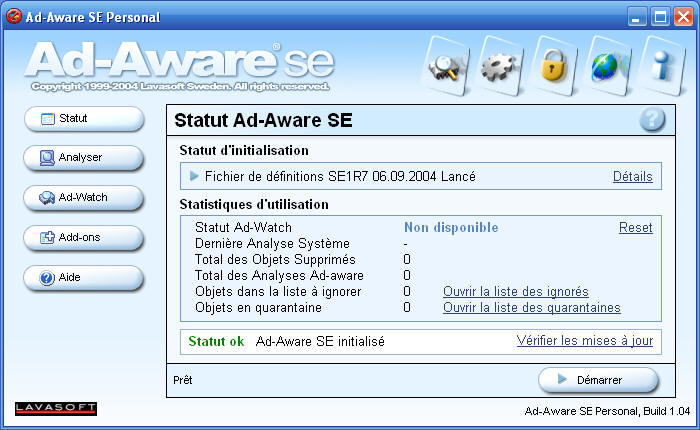Click the magnifier icon in top toolbar

coord(443,65)
